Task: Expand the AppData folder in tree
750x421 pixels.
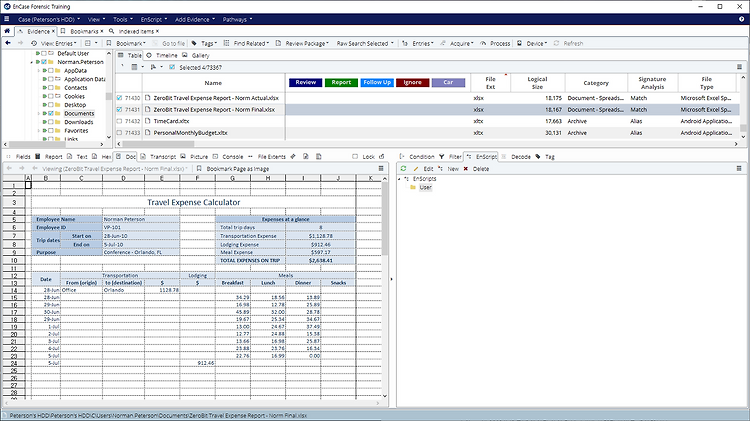Action: tap(39, 70)
